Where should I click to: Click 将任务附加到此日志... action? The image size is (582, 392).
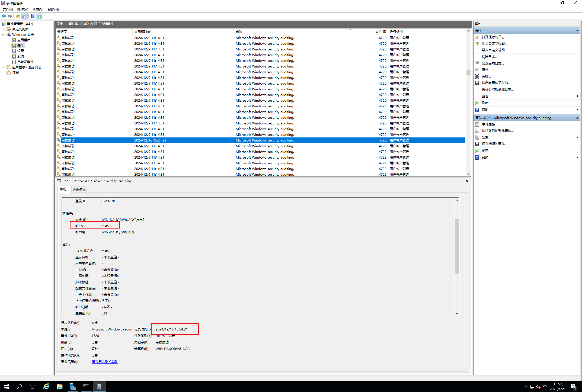pos(498,89)
